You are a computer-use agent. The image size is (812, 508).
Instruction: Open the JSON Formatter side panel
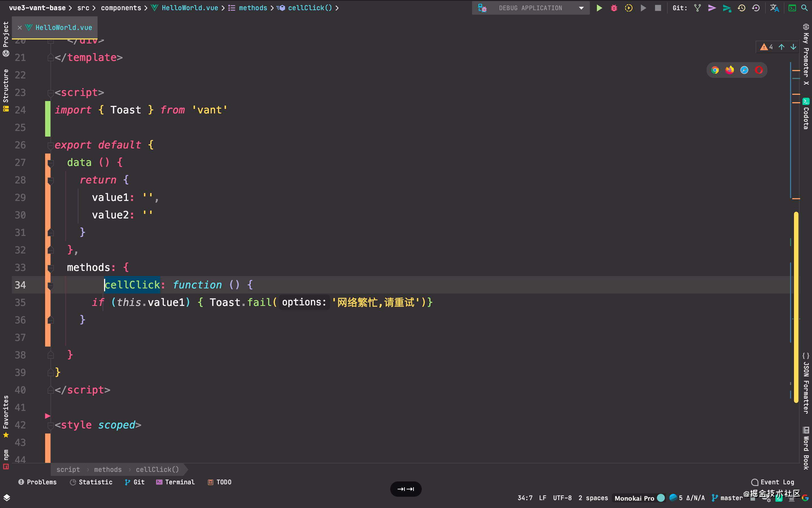click(x=806, y=383)
